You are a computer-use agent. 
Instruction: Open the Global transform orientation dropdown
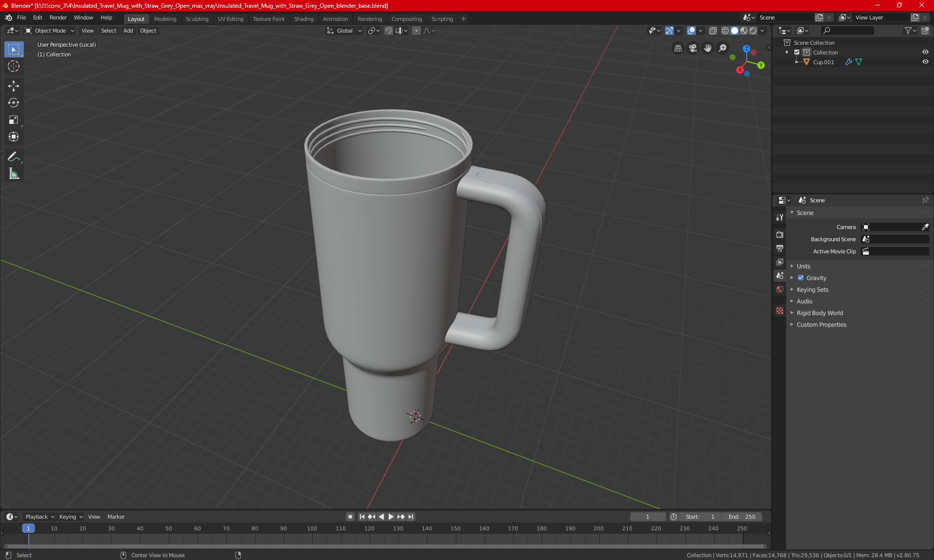344,31
